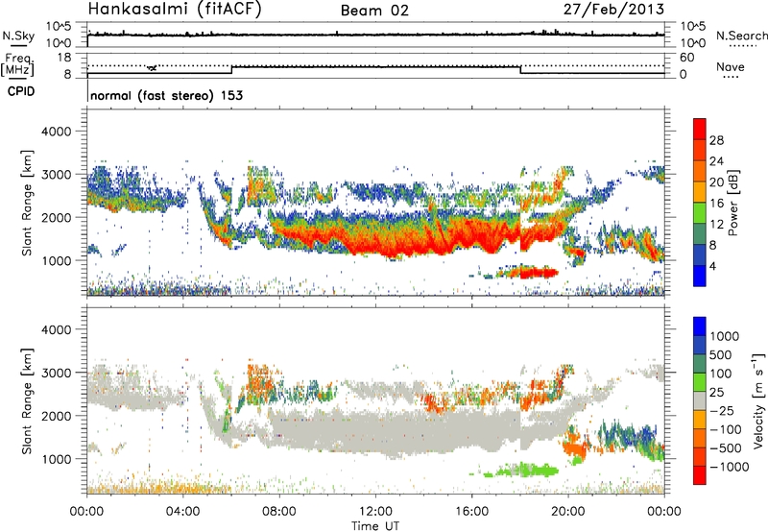Click the "60" value on the Nave scale
The width and height of the screenshot is (768, 532).
coord(686,58)
